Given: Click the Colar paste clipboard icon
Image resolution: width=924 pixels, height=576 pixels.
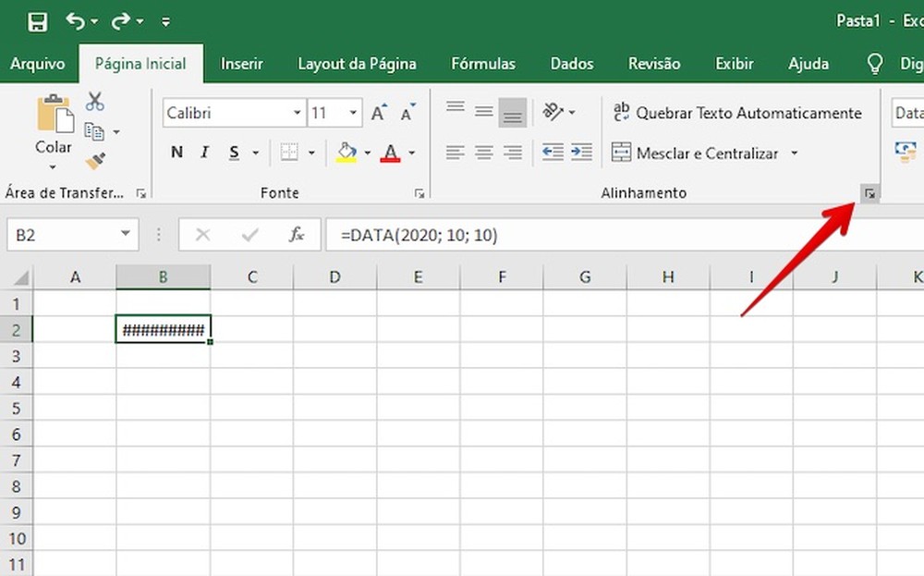Looking at the screenshot, I should pos(55,114).
